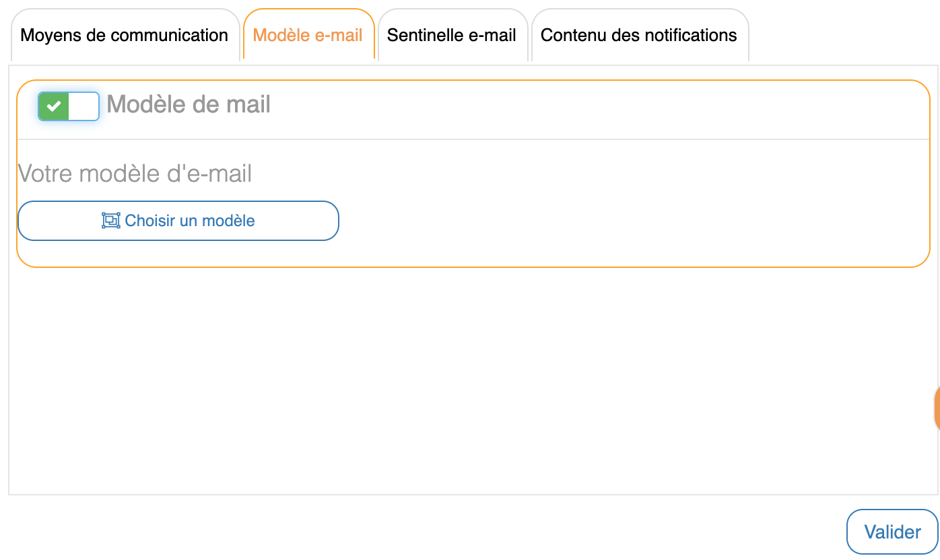Screen dimensions: 940x560
Task: Click the "Votre modèle d'e-mail" heading
Action: [x=135, y=174]
